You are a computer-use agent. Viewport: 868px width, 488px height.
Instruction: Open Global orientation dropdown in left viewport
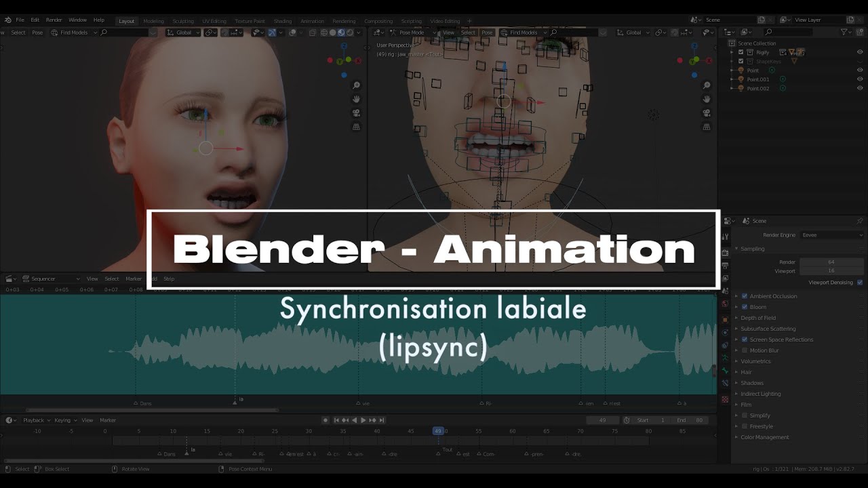pyautogui.click(x=183, y=33)
